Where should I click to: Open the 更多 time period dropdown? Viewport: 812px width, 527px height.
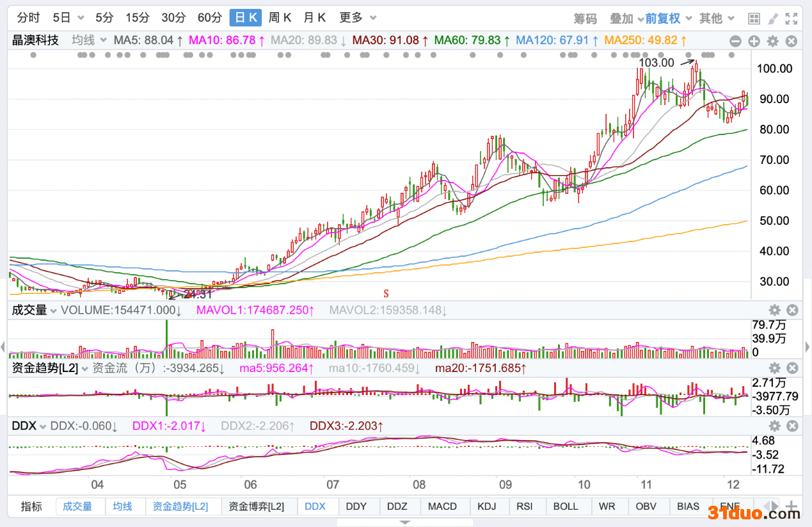[x=357, y=18]
